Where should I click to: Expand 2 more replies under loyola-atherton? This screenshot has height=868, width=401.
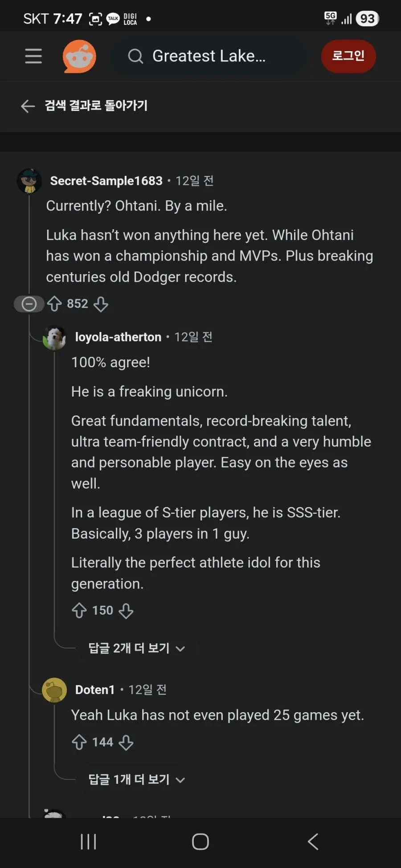click(x=136, y=648)
